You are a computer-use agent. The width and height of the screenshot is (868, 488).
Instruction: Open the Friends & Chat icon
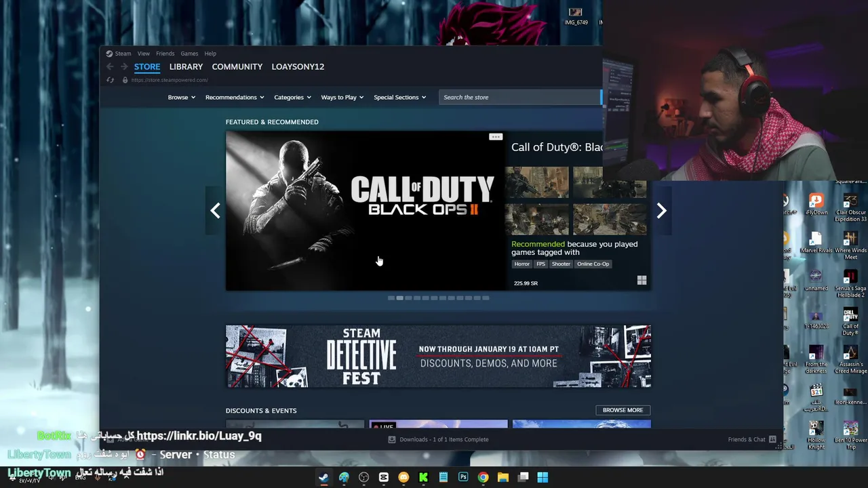(x=772, y=439)
